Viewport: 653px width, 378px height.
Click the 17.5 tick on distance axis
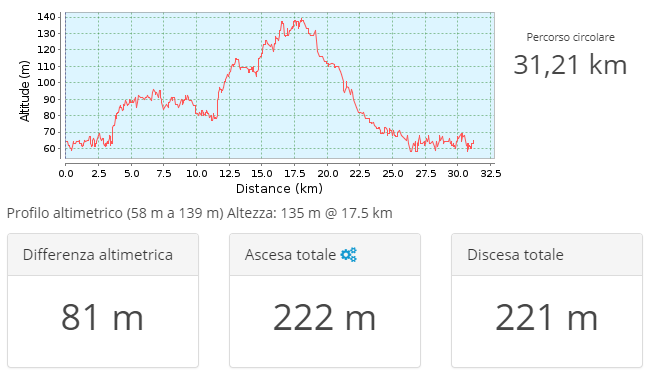[294, 173]
